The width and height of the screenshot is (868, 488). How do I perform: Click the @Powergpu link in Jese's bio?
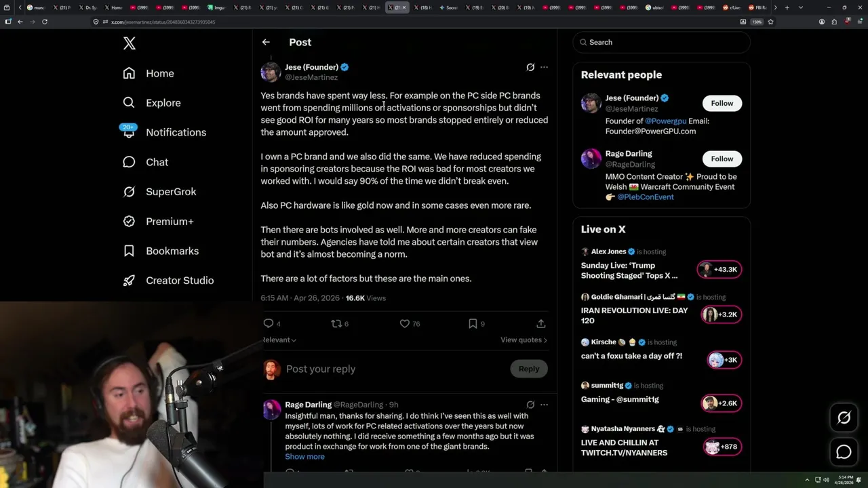[665, 121]
